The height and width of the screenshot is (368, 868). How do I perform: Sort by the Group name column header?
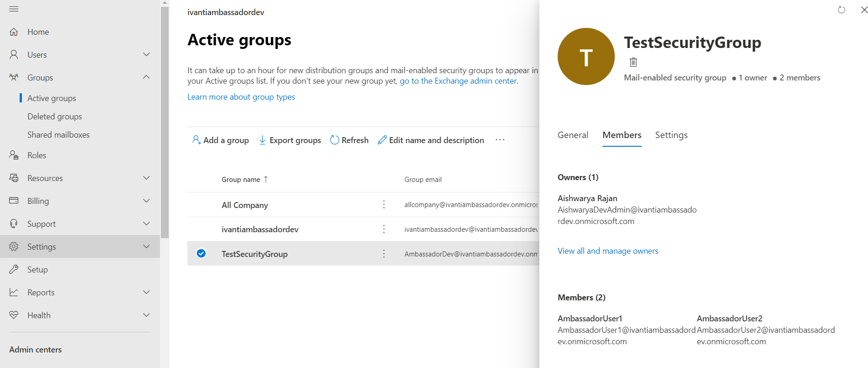point(241,180)
